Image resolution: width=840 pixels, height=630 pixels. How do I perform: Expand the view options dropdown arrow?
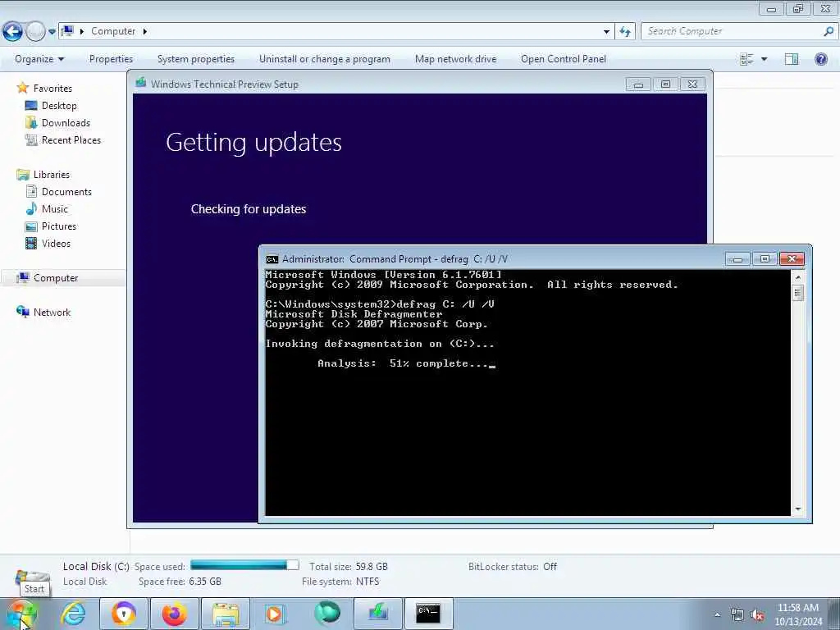point(764,59)
